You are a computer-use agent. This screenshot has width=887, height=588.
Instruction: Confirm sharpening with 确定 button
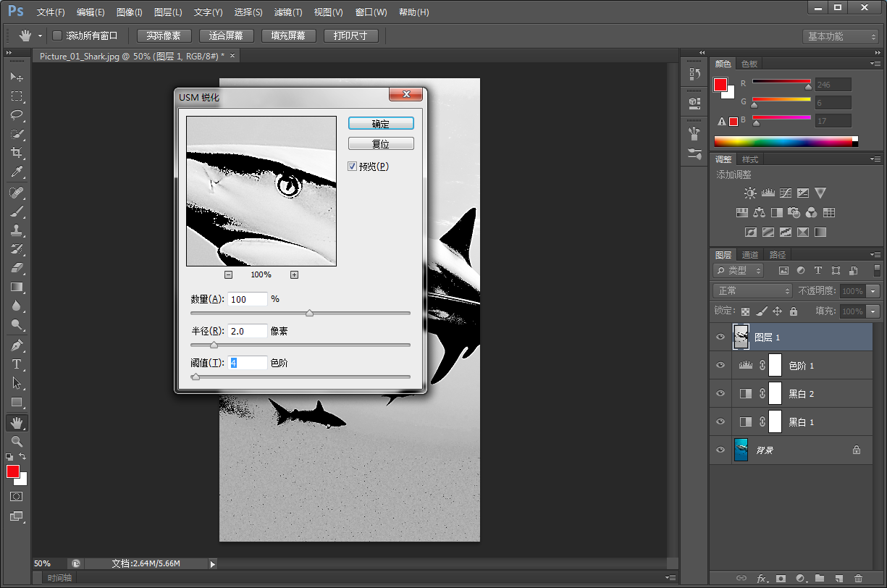pyautogui.click(x=381, y=124)
